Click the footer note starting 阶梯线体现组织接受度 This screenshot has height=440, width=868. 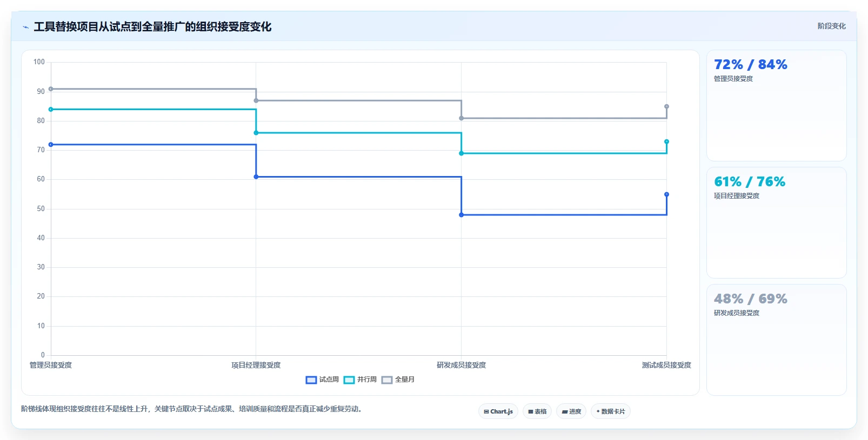[191, 409]
